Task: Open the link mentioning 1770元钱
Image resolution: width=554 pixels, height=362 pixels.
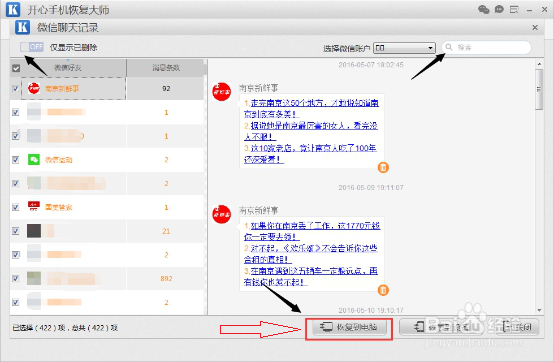Action: coord(312,231)
